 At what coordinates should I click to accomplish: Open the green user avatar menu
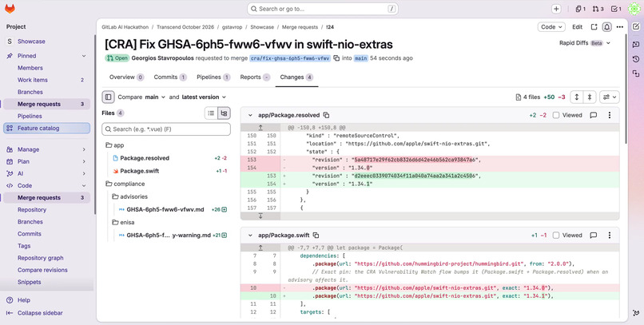[634, 9]
